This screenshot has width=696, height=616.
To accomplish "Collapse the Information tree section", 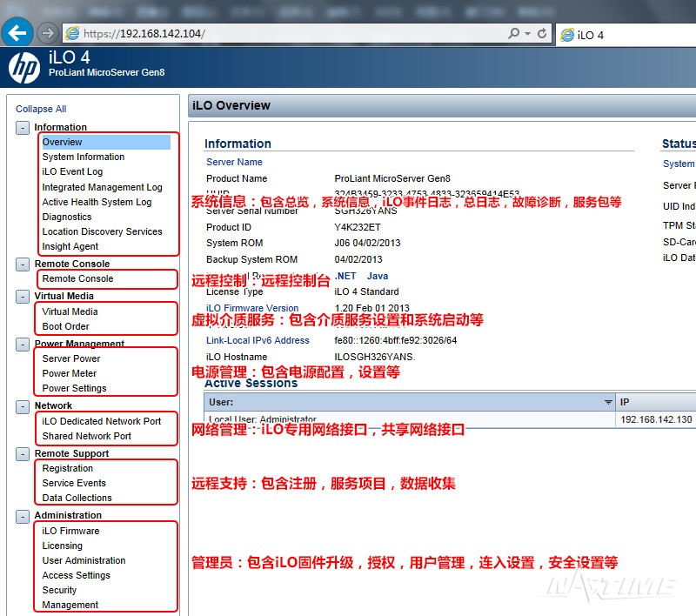I will (x=23, y=128).
